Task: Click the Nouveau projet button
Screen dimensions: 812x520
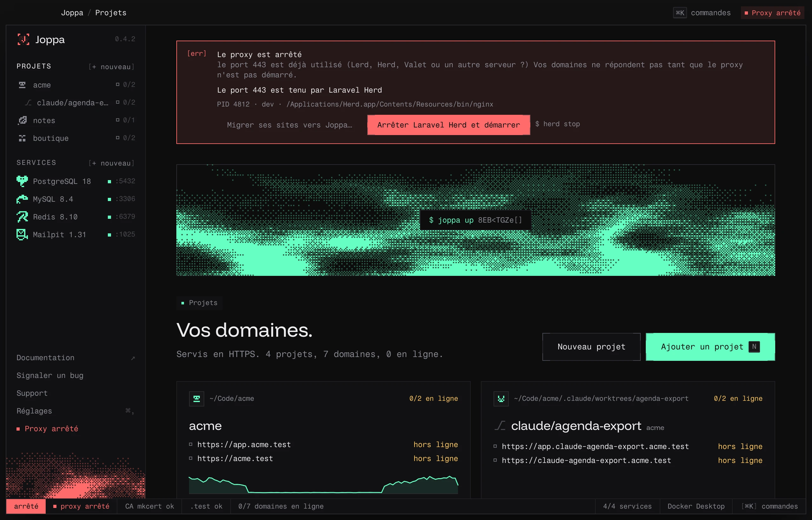Action: pyautogui.click(x=592, y=347)
